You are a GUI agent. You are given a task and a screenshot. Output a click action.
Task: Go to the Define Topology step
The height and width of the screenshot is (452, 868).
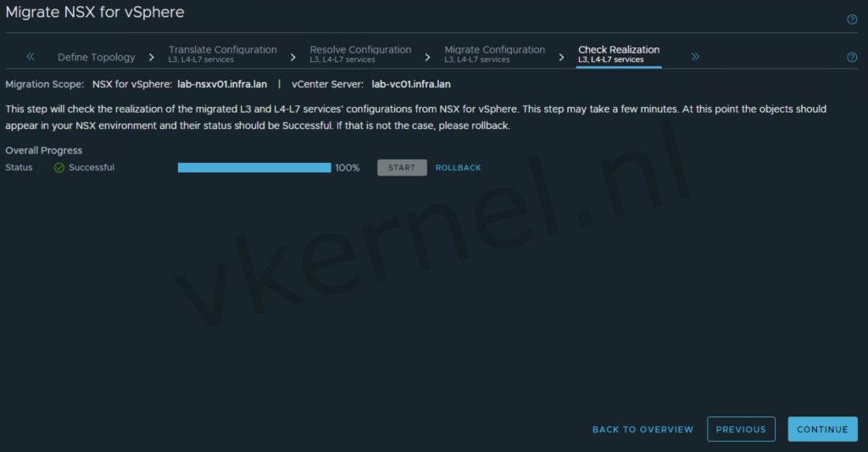point(96,58)
